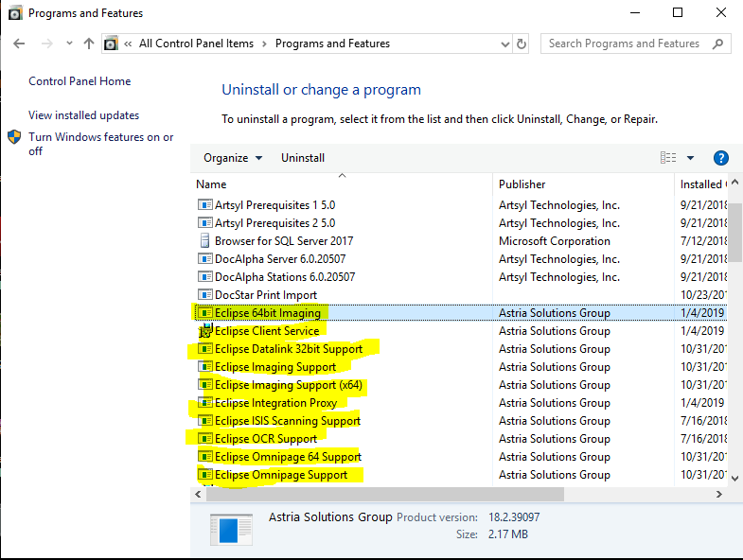The width and height of the screenshot is (743, 560).
Task: Click the Control Panel icon in address bar
Action: 111,44
